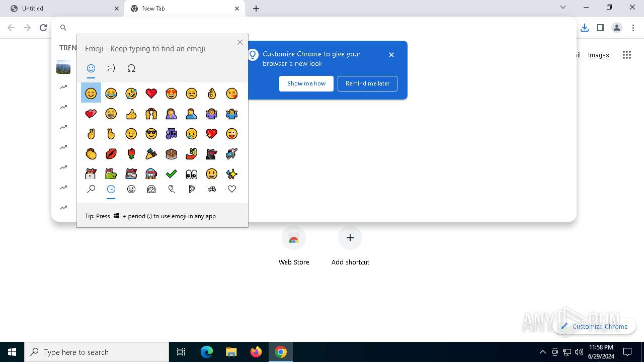This screenshot has width=644, height=362.
Task: Open the symbols heart emoji category
Action: click(x=232, y=189)
